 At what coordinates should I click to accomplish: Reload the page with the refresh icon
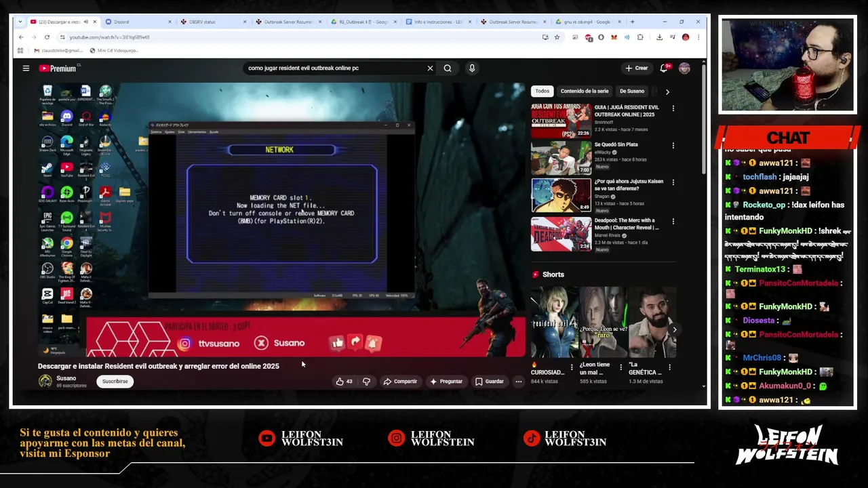point(47,37)
